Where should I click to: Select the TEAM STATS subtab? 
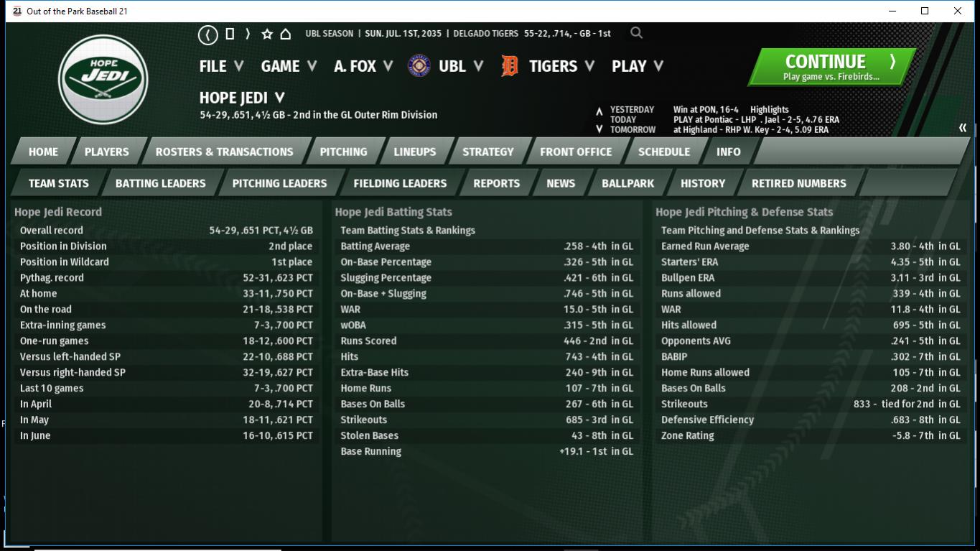click(59, 183)
